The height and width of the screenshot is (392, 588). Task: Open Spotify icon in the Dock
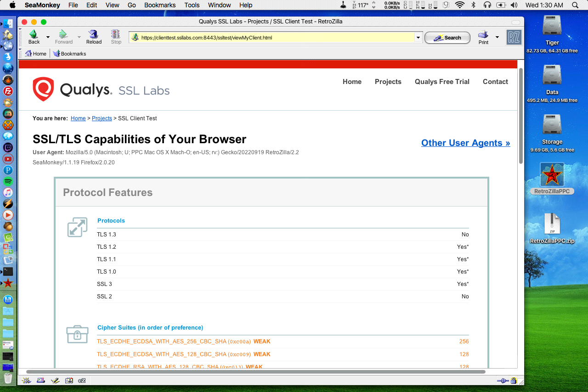[8, 181]
